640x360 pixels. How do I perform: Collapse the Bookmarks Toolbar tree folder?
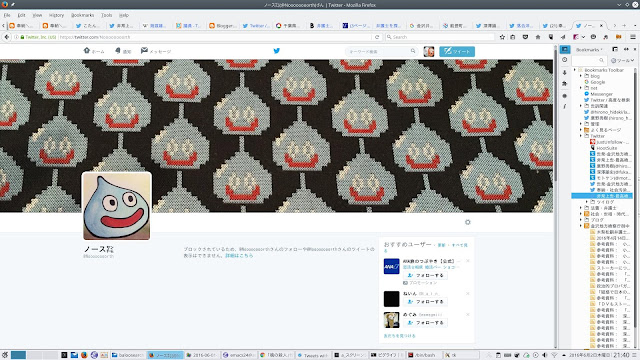pyautogui.click(x=575, y=70)
